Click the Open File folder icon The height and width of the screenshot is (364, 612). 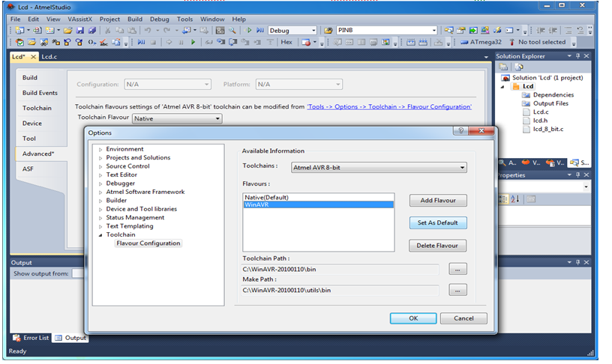68,30
